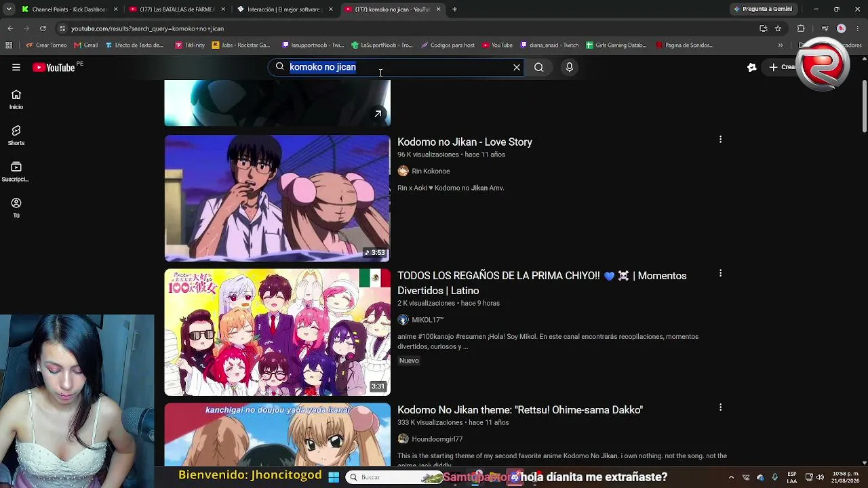Open Inicio in the YouTube sidebar

pyautogui.click(x=16, y=100)
